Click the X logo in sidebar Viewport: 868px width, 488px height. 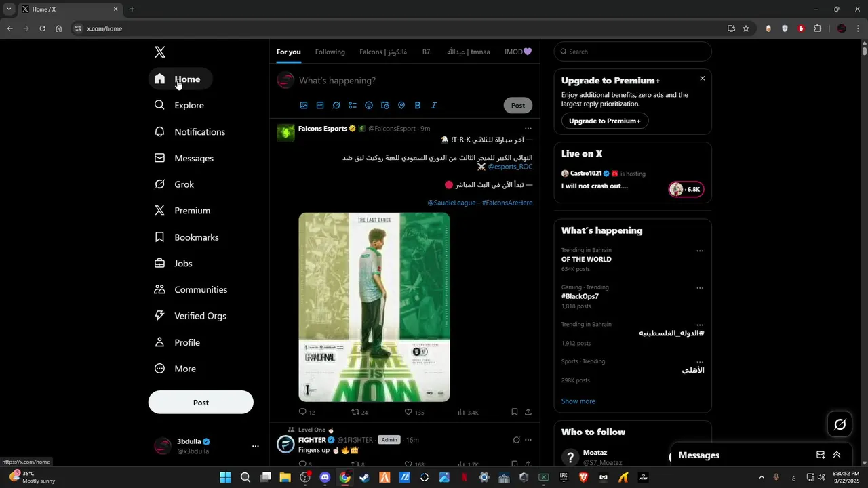pos(159,52)
